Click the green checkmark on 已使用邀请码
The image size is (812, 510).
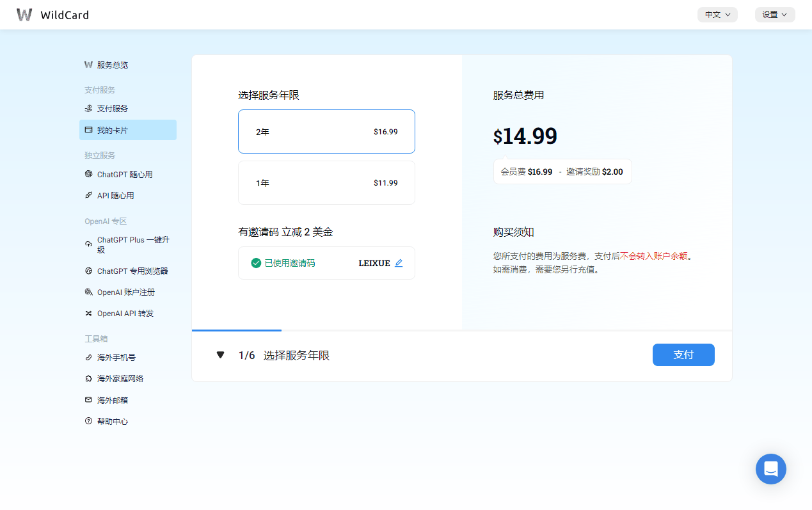click(255, 263)
